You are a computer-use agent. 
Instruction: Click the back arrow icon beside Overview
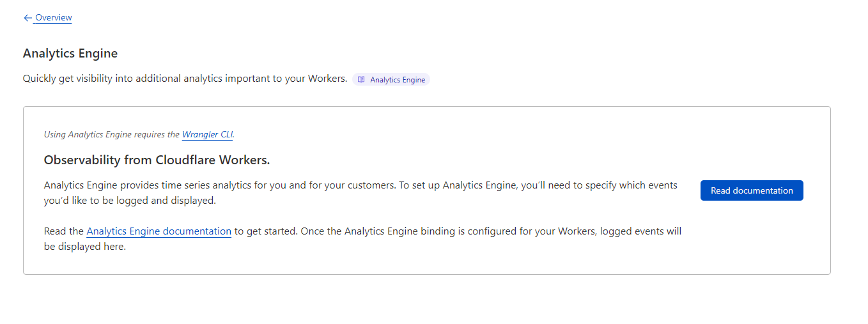tap(27, 18)
